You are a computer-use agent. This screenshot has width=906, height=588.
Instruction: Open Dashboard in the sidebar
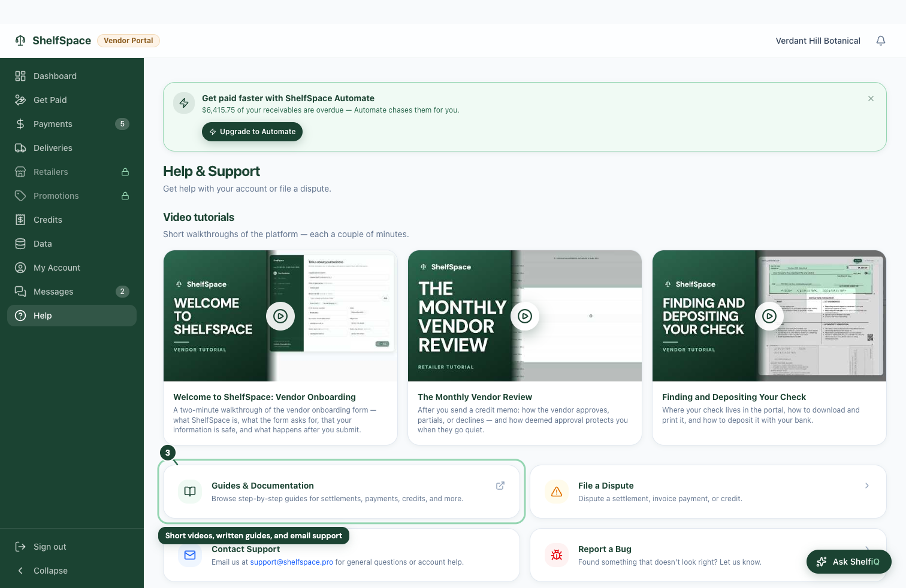pos(72,76)
